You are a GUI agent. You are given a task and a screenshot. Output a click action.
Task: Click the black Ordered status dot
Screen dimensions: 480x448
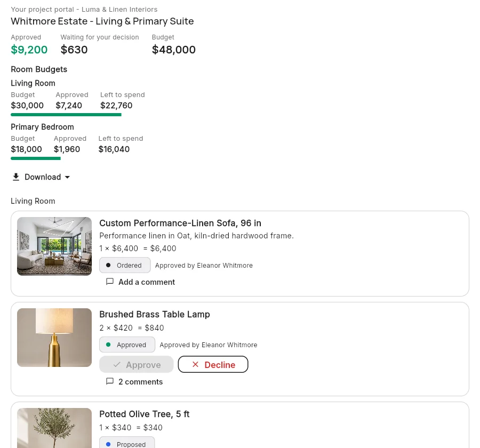(x=108, y=265)
